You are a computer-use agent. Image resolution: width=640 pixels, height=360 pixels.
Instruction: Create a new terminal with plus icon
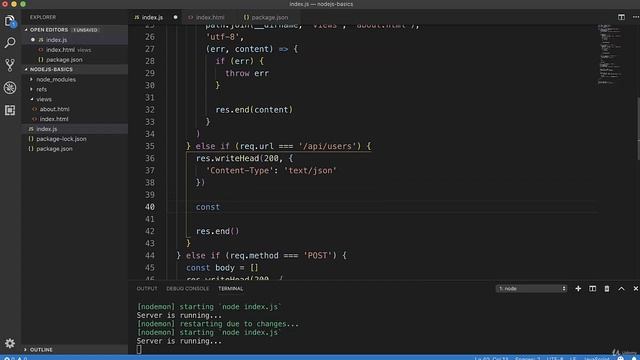[x=578, y=289]
